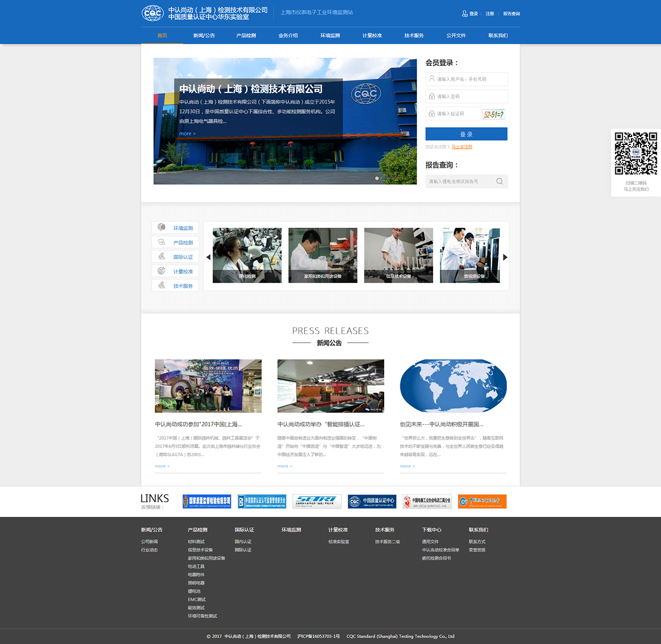Viewport: 661px width, 644px height.
Task: Open the 国家质量监督检验检疫总局 partner logo
Action: pyautogui.click(x=207, y=502)
